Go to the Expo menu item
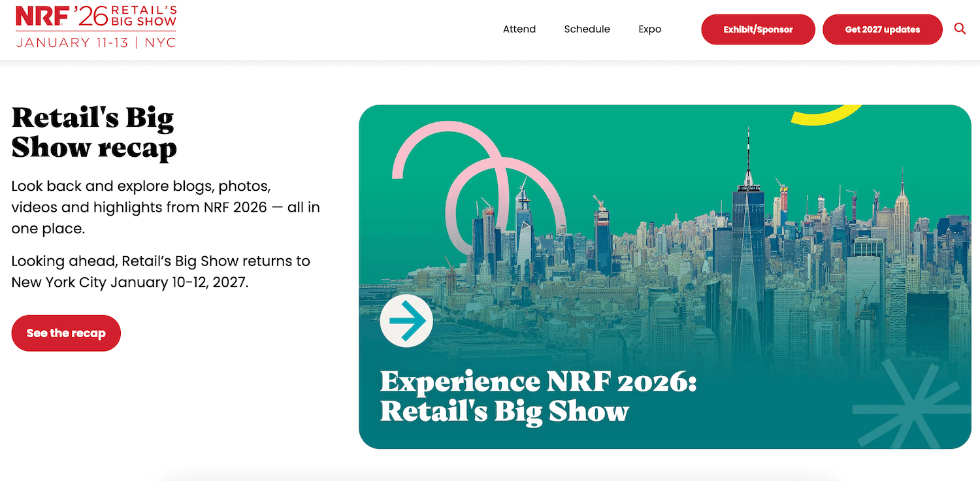 point(649,29)
